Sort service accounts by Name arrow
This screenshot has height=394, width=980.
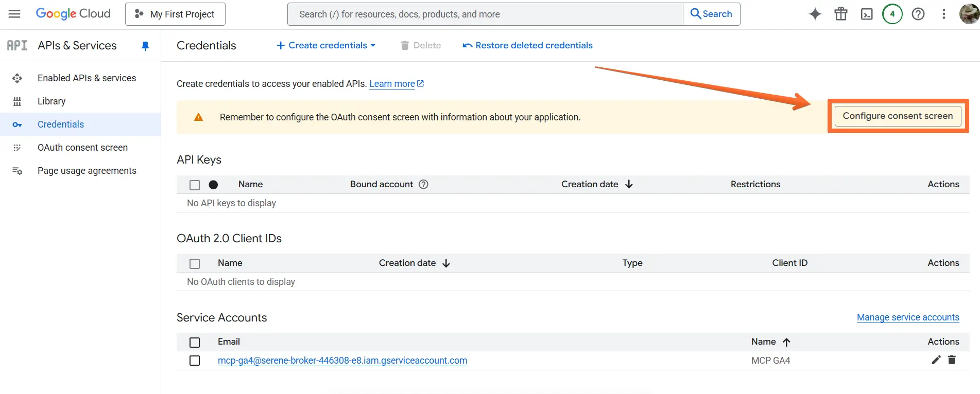(x=786, y=342)
